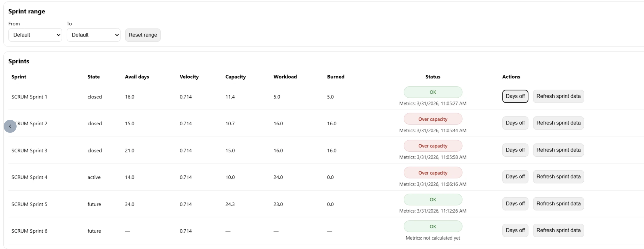Refresh sprint data for SCRUM Sprint 3

558,150
